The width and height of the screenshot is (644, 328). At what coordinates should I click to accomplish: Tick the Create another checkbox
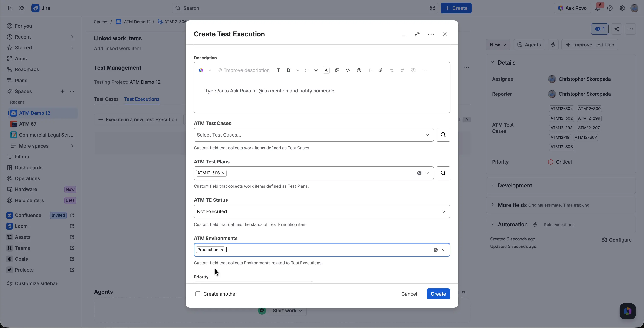point(198,294)
